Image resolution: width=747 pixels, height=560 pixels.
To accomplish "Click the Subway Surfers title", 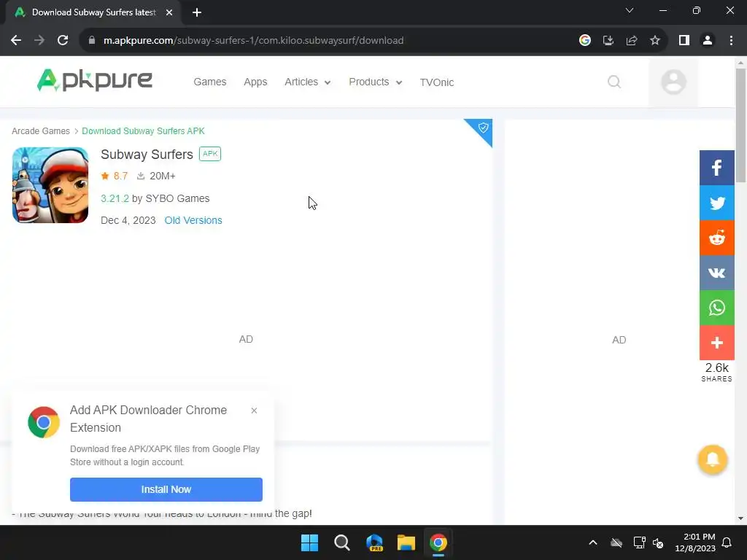I will [147, 155].
